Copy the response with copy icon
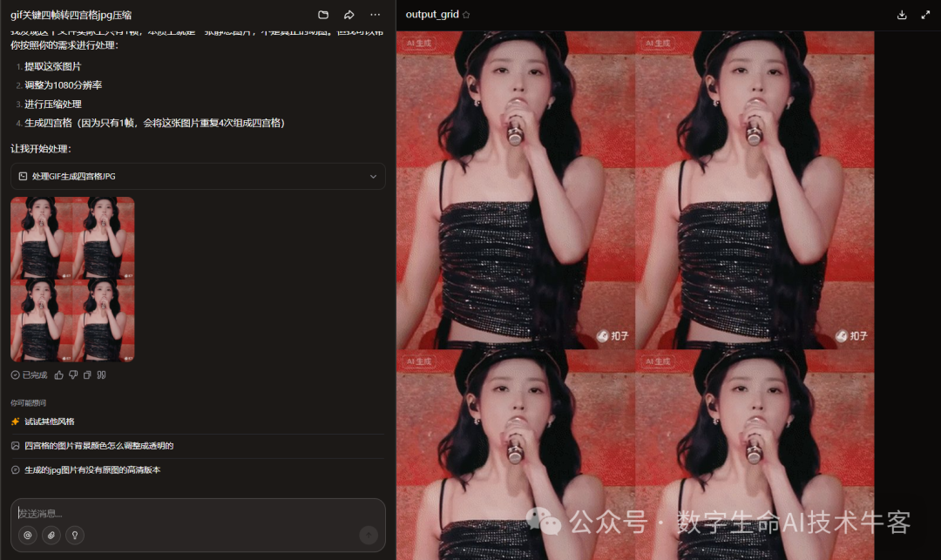Screen dimensions: 941x560 coord(87,374)
